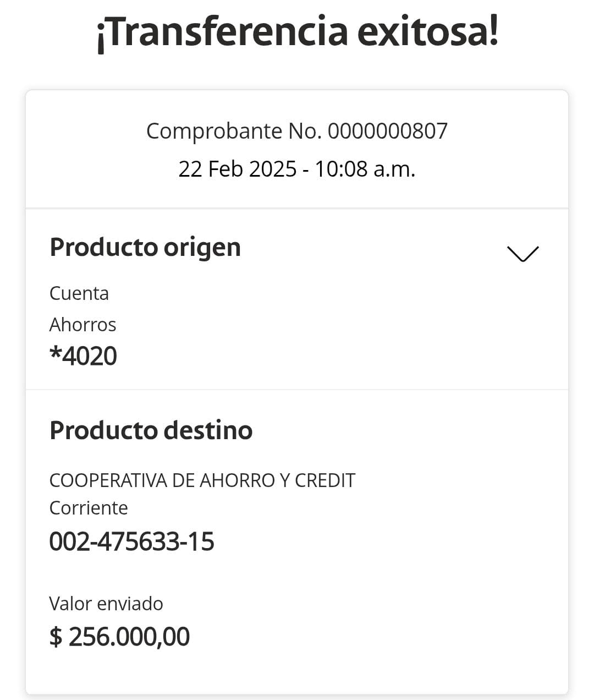The height and width of the screenshot is (700, 594).
Task: Click the time 10:08 a.m.
Action: [365, 169]
